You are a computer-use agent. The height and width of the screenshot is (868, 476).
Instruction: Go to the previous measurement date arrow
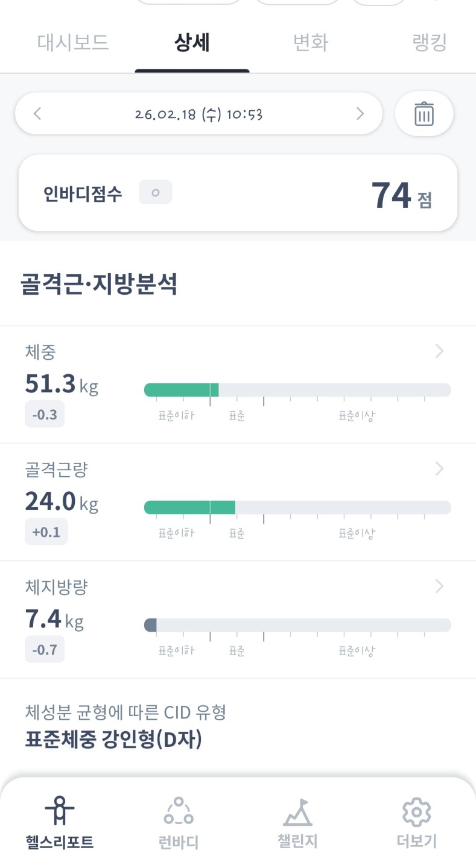(x=37, y=113)
